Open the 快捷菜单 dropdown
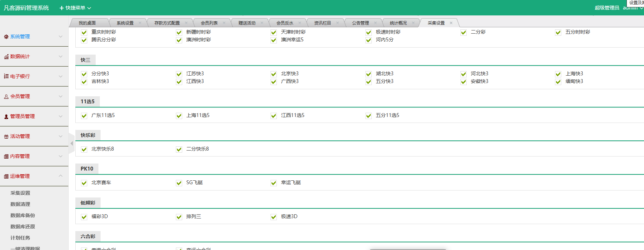Viewport: 644px width, 250px height. [x=75, y=8]
